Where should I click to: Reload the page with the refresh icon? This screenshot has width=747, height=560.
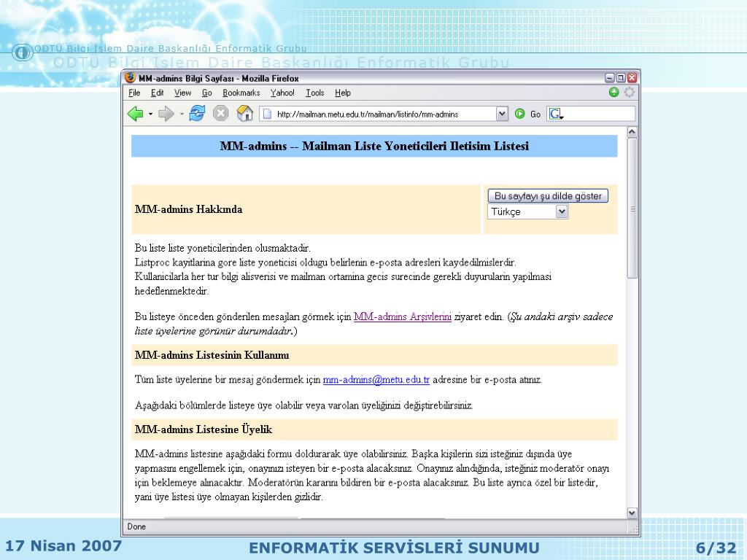coord(197,113)
